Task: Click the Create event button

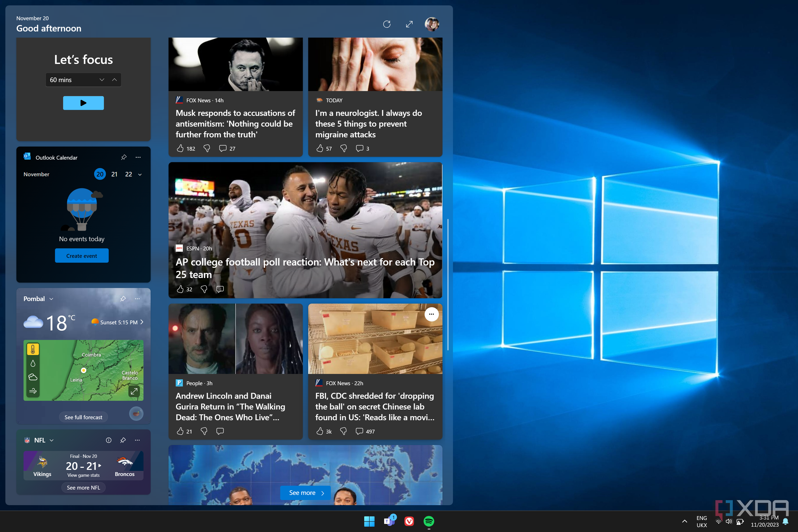Action: coord(82,256)
